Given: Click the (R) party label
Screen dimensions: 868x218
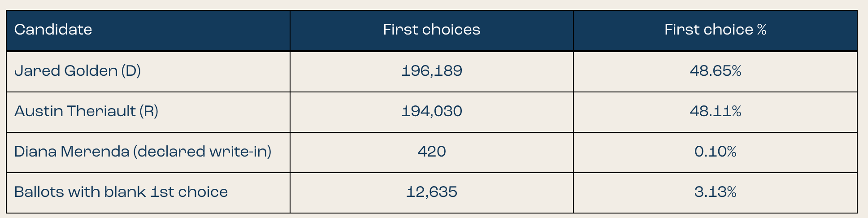Looking at the screenshot, I should pos(149,112).
